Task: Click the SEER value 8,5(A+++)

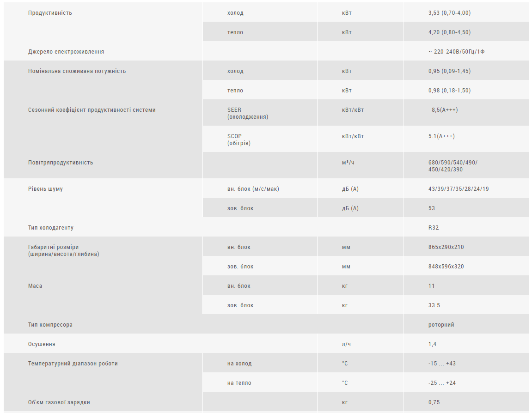Action: (x=445, y=110)
